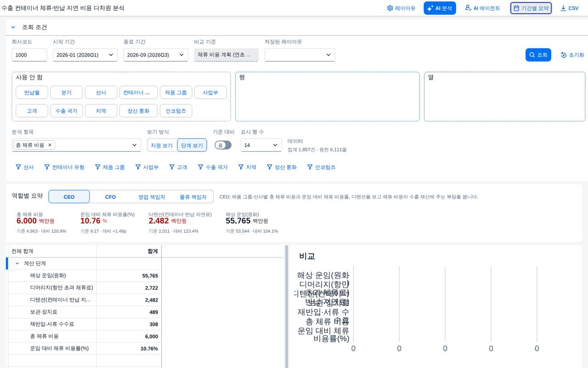Click the 행 drop zone
Image resolution: width=588 pixels, height=368 pixels.
tap(328, 97)
